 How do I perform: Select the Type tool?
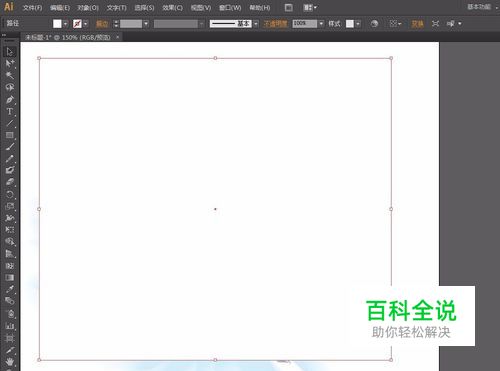[x=9, y=111]
